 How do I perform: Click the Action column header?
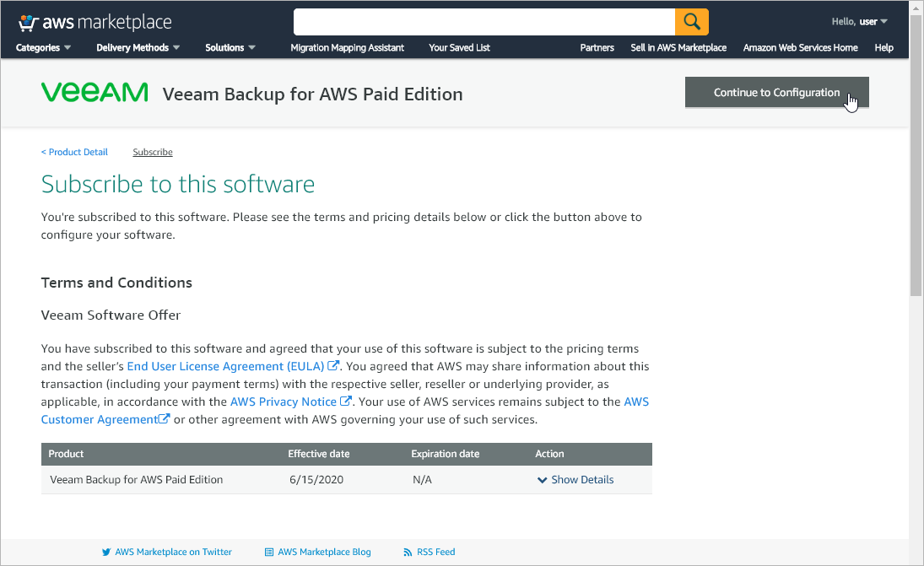coord(550,454)
